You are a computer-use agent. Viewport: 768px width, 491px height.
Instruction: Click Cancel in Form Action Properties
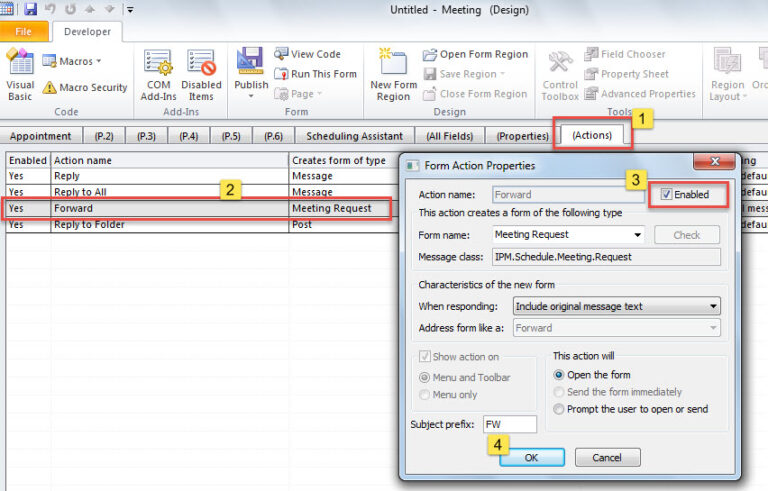click(607, 458)
